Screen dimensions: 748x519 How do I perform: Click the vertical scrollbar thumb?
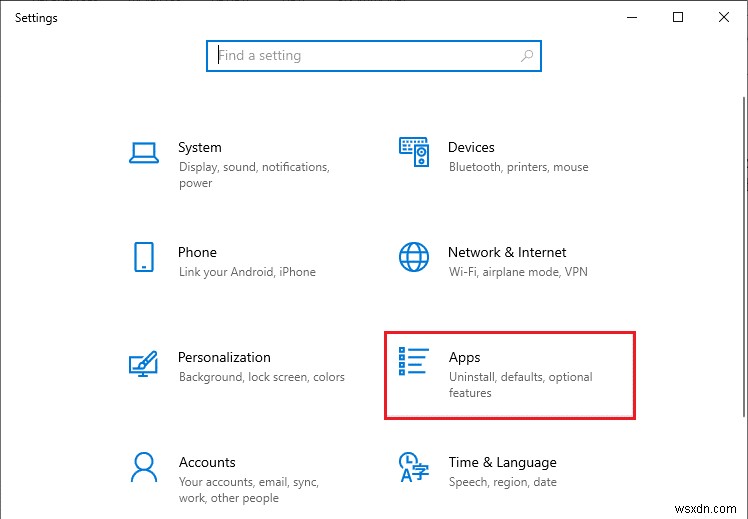pos(742,250)
